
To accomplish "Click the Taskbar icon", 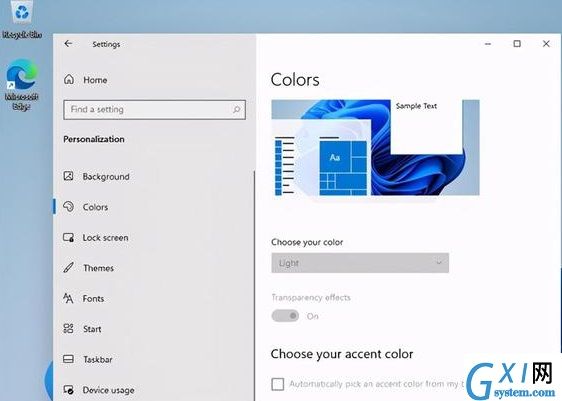I will pyautogui.click(x=68, y=359).
